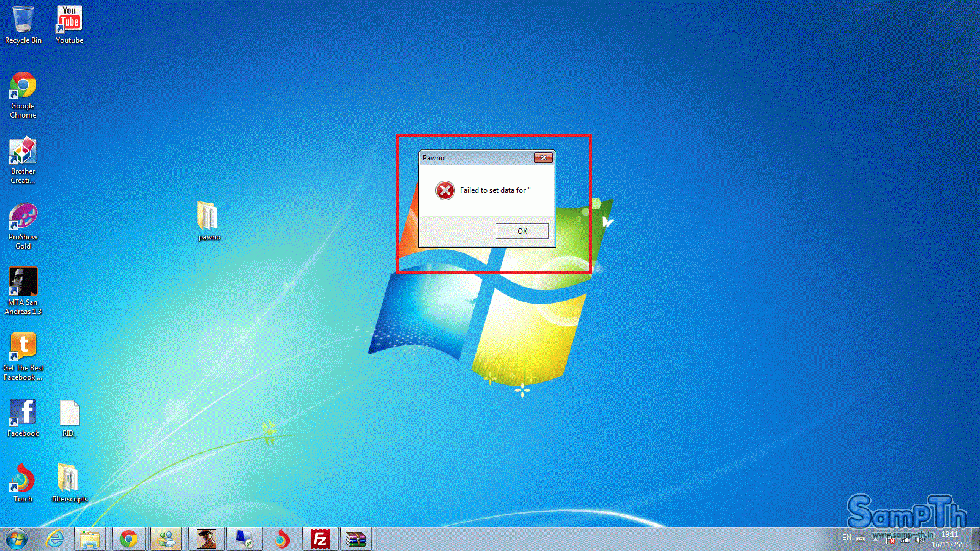The image size is (980, 551).
Task: Select the RID_ file on desktop
Action: [69, 419]
